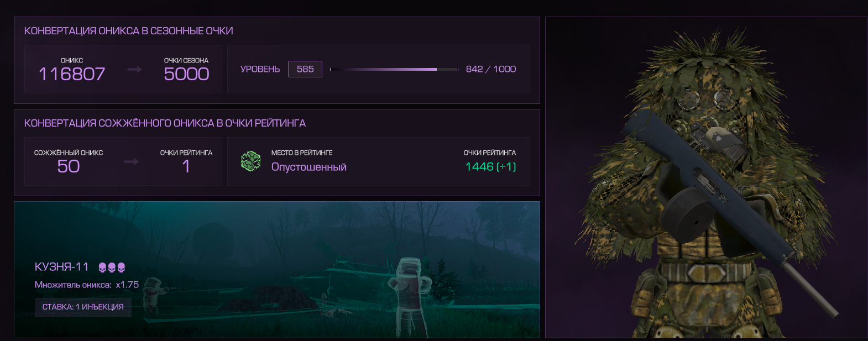Click the burnt onyx value 50
Screen dimensions: 868x341
point(69,166)
